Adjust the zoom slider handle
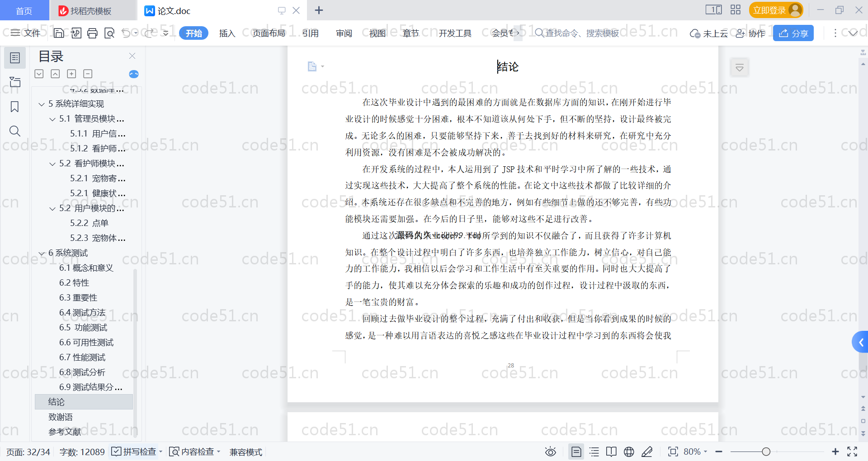The width and height of the screenshot is (868, 461). click(766, 452)
